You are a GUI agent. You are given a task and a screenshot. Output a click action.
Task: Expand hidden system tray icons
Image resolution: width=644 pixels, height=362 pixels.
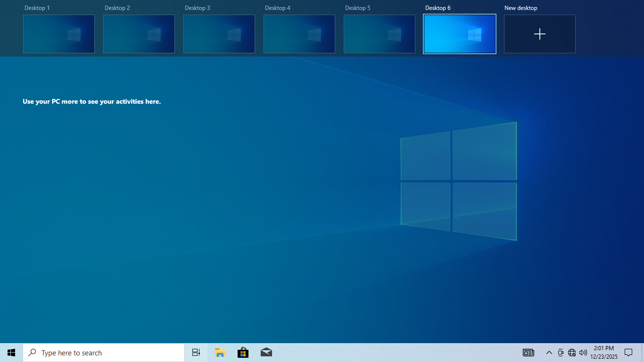point(549,353)
